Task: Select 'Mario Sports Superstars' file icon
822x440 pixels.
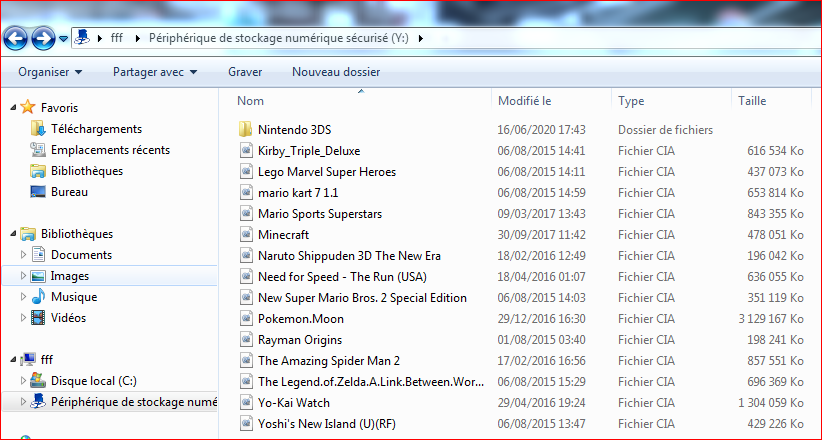Action: 246,213
